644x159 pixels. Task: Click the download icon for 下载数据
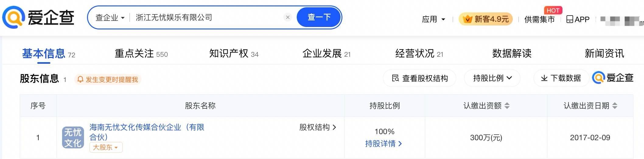click(544, 78)
